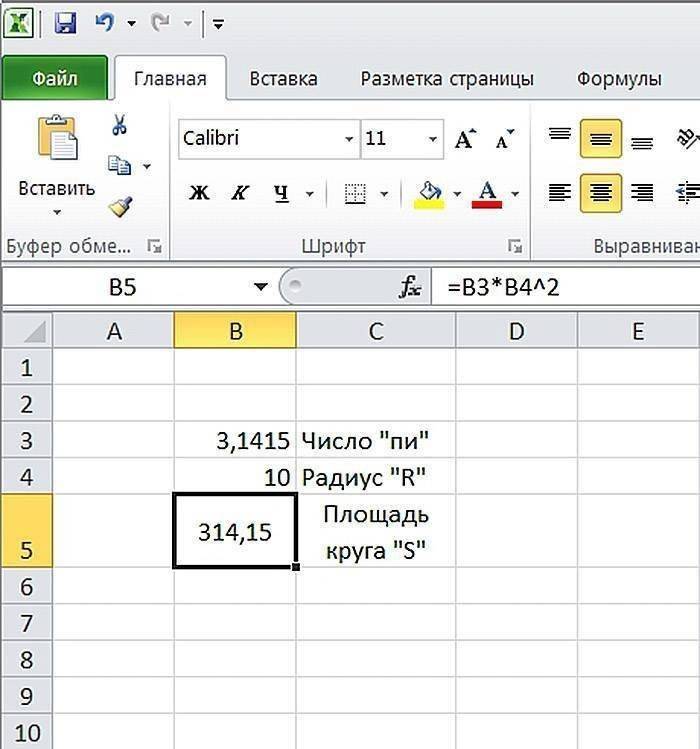Toggle center horizontal alignment
The image size is (700, 749).
[x=601, y=193]
